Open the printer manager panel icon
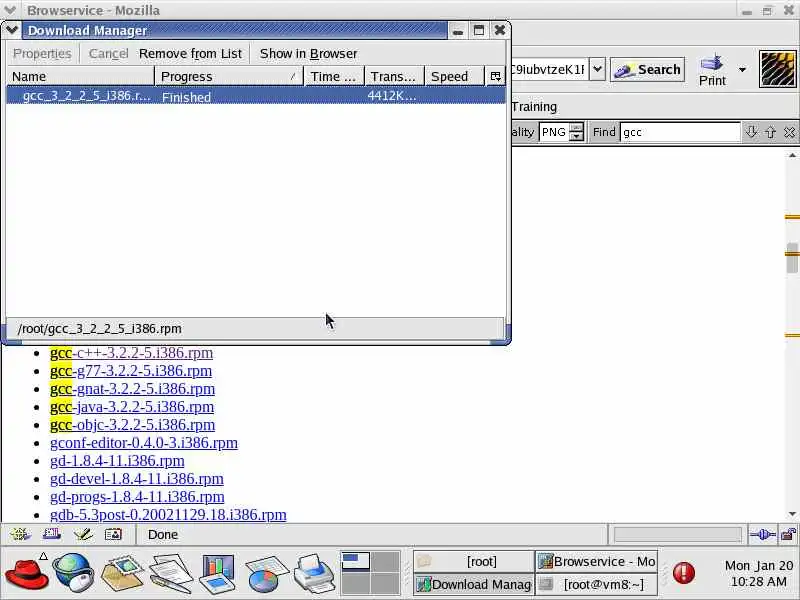Viewport: 800px width, 600px height. tap(314, 573)
